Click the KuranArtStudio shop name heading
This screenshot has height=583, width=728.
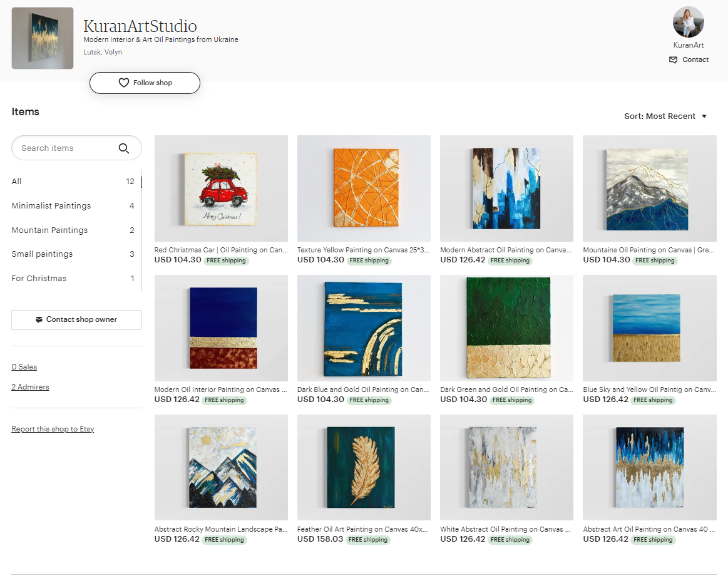(140, 26)
